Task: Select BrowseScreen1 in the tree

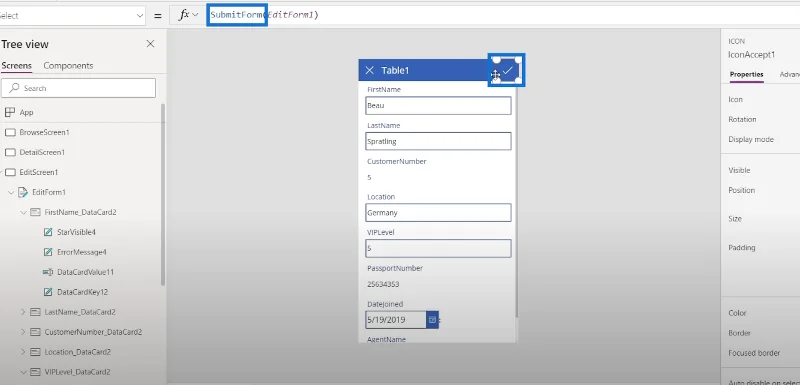Action: click(x=44, y=132)
